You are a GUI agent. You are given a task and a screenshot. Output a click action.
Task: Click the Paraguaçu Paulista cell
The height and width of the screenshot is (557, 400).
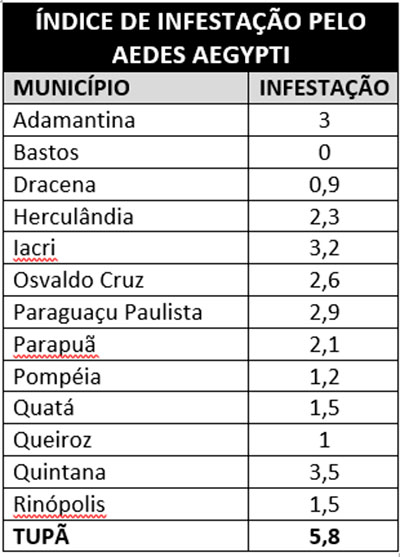tap(126, 313)
